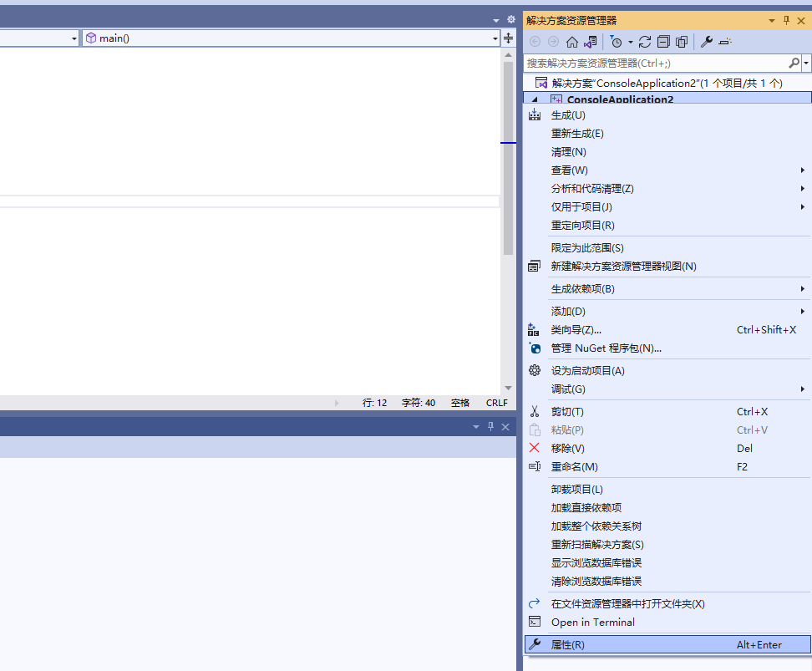This screenshot has width=812, height=671.
Task: Select 重定向项目(R)
Action: [x=667, y=226]
